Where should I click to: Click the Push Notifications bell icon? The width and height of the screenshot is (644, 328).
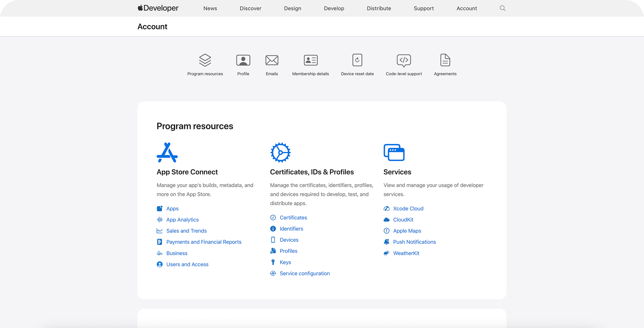(386, 242)
